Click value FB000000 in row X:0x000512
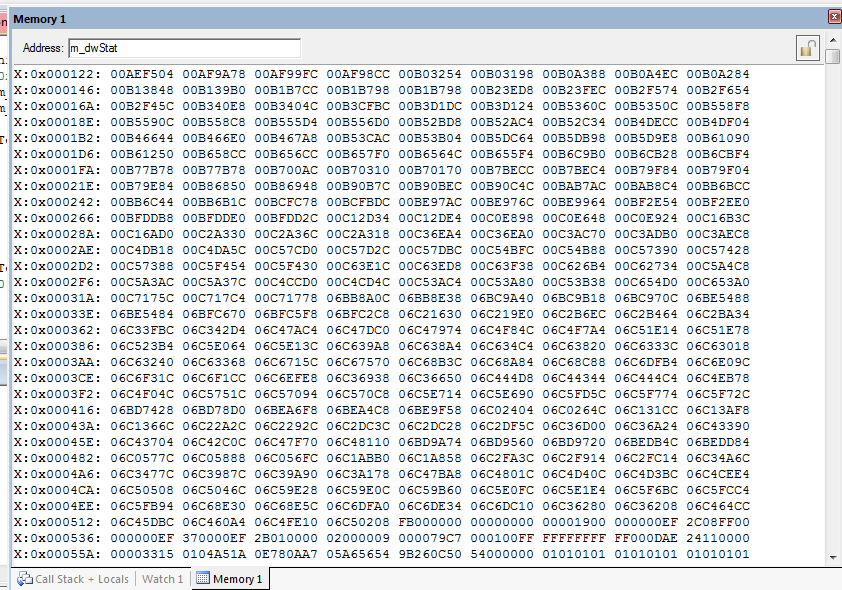The image size is (842, 590). pyautogui.click(x=430, y=520)
